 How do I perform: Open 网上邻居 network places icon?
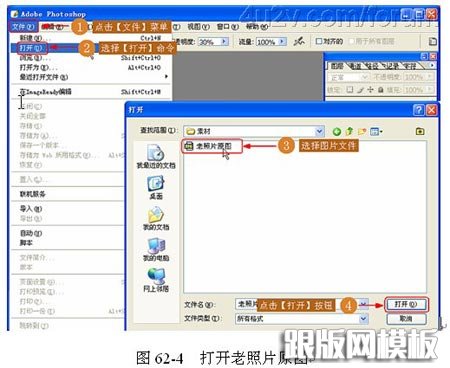tap(156, 280)
